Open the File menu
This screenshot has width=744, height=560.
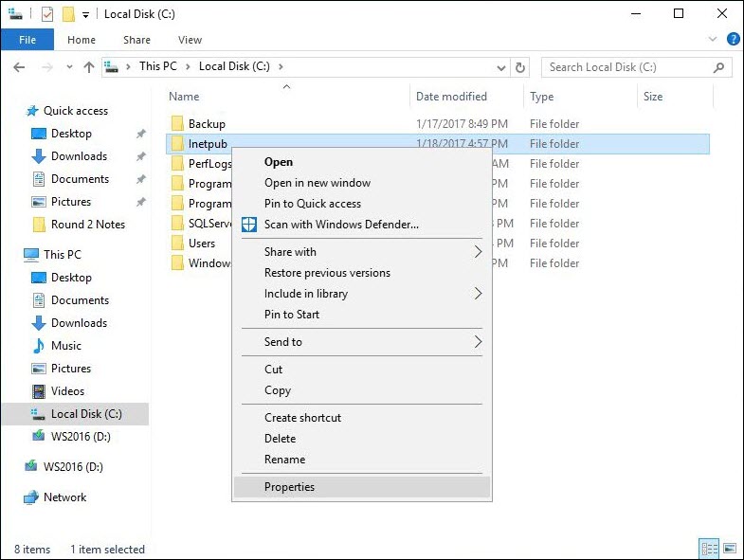tap(27, 40)
